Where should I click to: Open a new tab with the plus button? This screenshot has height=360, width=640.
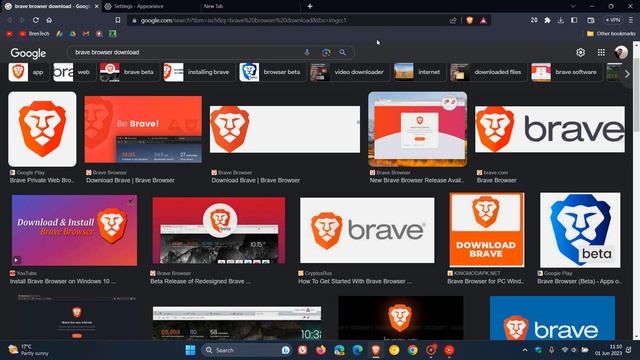pyautogui.click(x=310, y=6)
